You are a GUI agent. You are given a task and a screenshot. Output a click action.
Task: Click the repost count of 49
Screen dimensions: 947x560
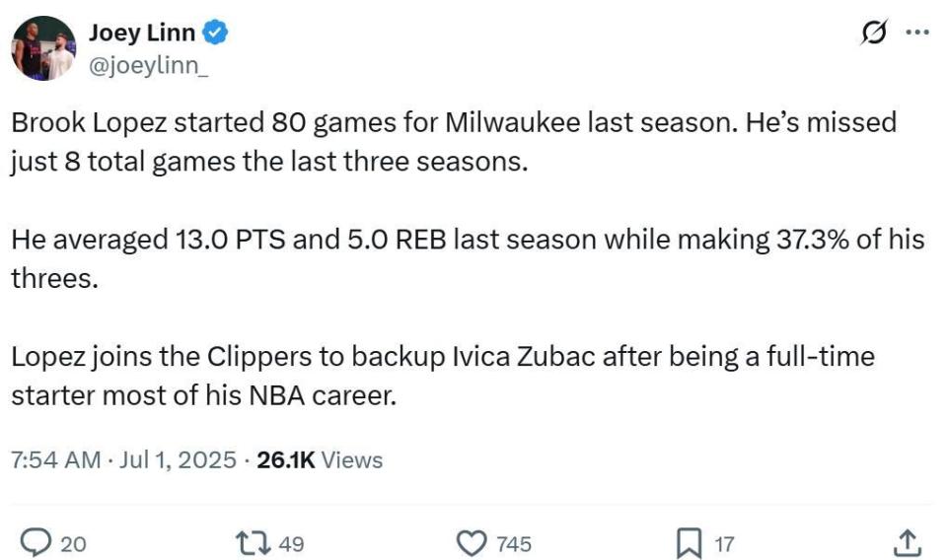coord(291,543)
